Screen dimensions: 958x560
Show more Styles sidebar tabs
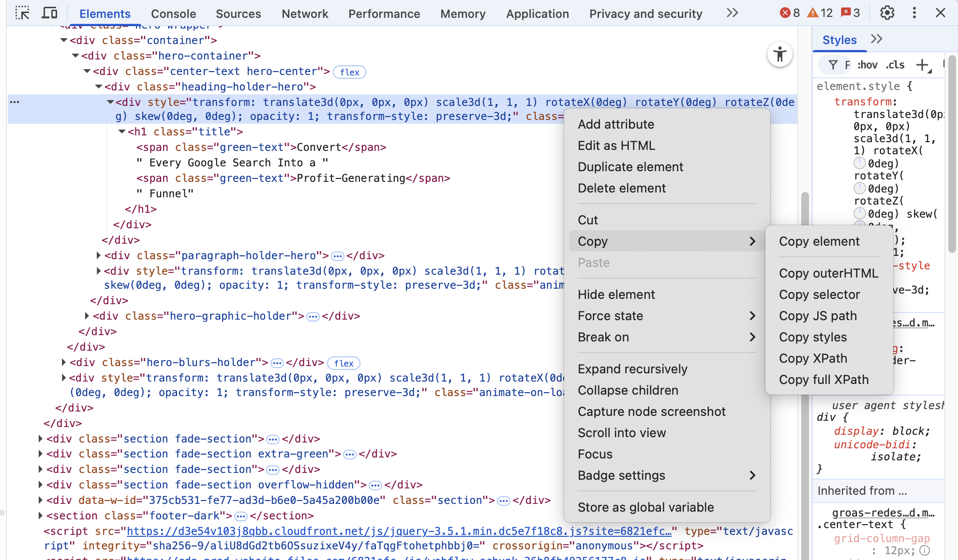pos(876,39)
